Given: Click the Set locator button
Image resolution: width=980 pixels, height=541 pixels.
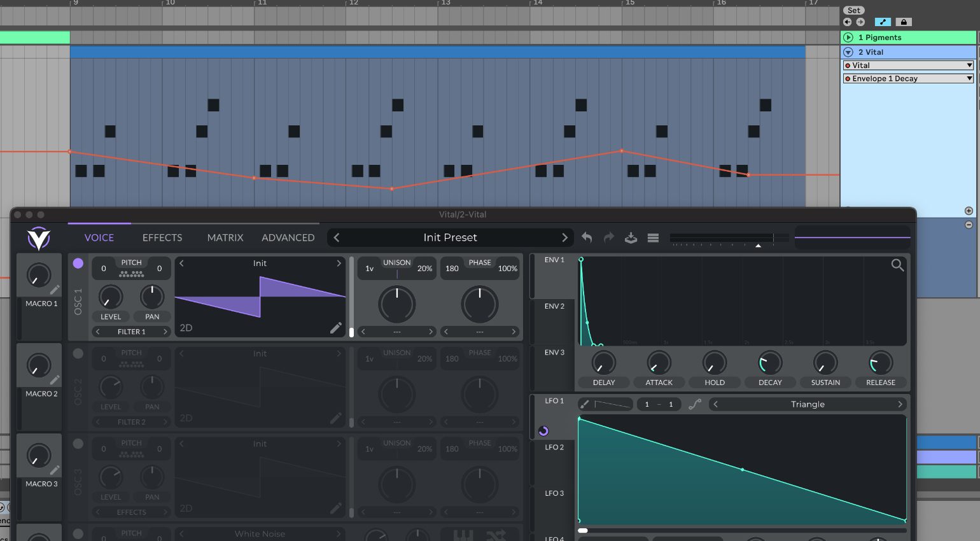Looking at the screenshot, I should click(854, 10).
